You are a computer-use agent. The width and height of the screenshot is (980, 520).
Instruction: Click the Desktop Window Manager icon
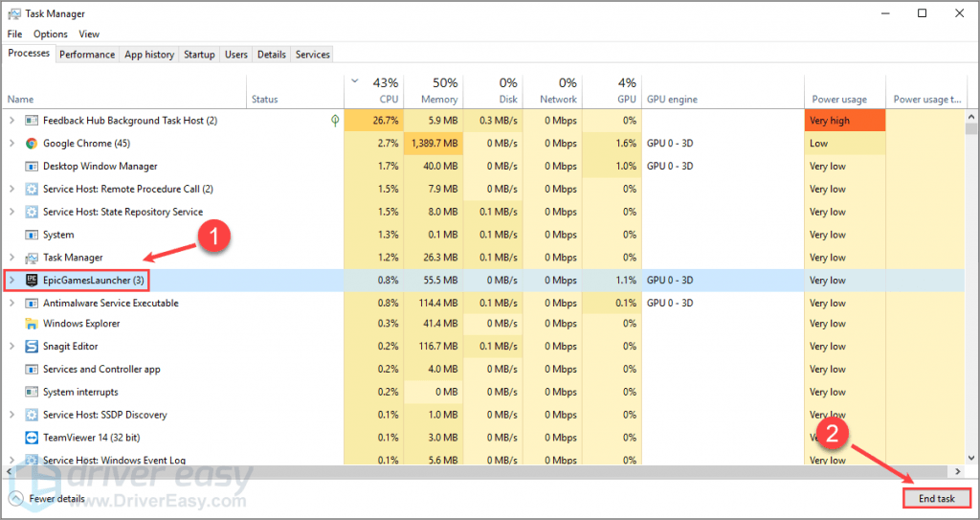click(32, 166)
